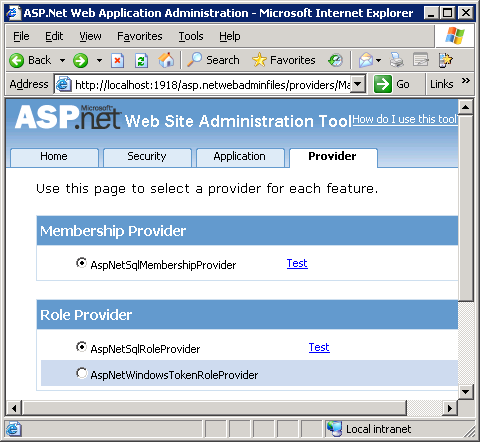Click the Internet Explorer icon in title bar

click(13, 13)
